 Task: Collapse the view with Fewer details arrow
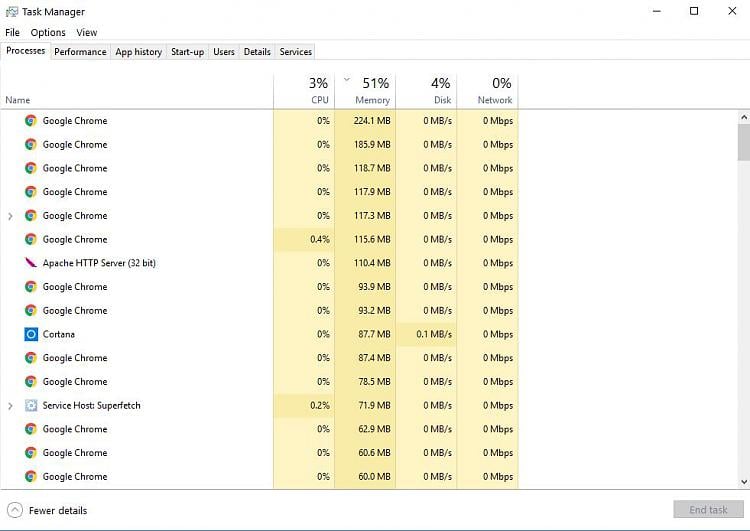(x=15, y=510)
